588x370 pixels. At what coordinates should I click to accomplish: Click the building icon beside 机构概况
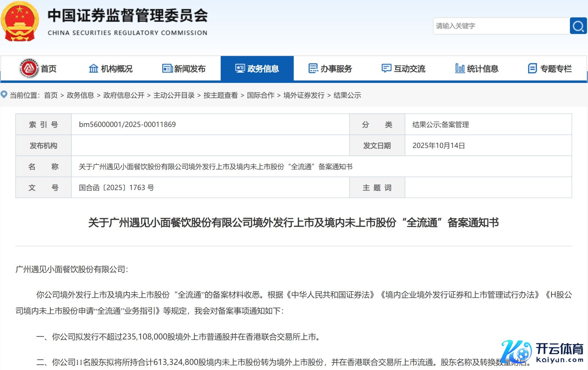tap(93, 68)
